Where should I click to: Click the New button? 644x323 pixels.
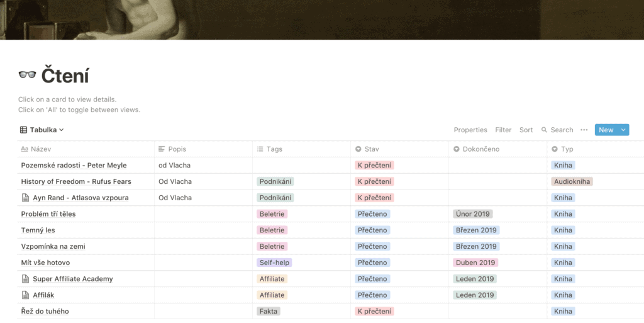pos(606,130)
